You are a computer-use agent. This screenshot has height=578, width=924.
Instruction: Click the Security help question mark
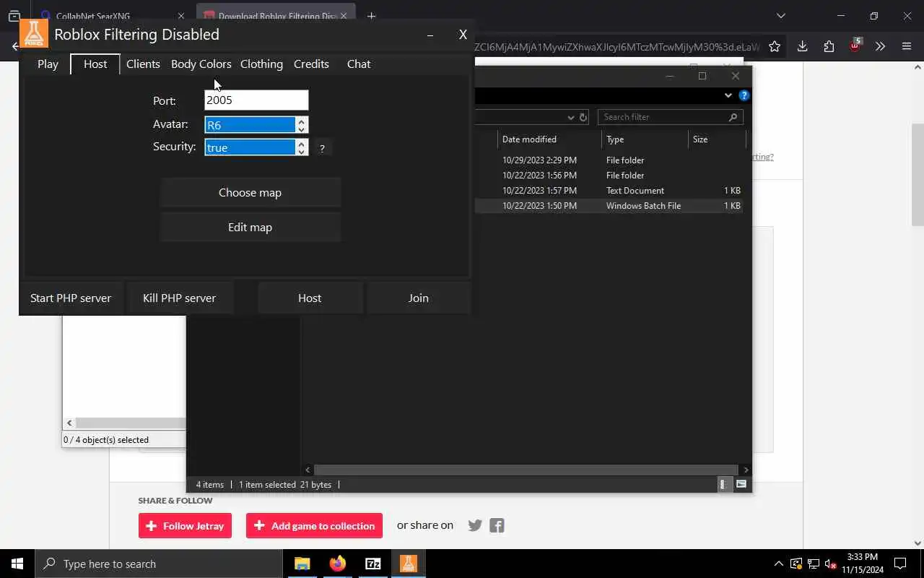pos(322,148)
